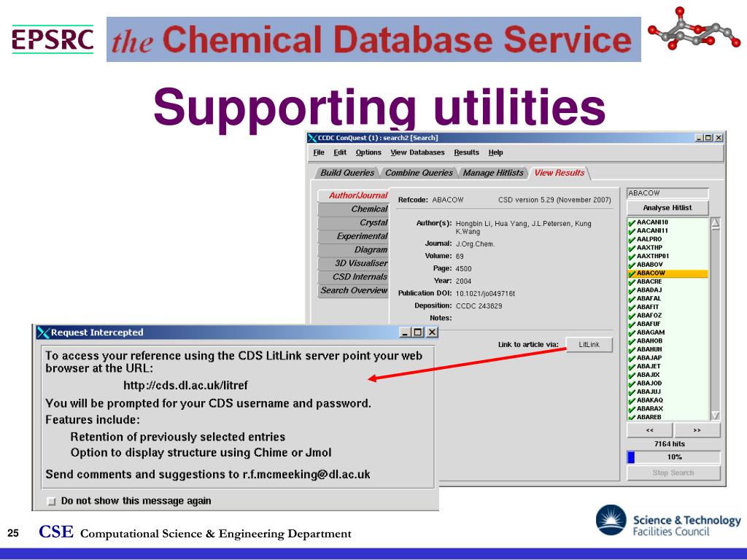Click the ConQuest window title bar icon
Viewport: 747px width, 560px height.
point(312,138)
